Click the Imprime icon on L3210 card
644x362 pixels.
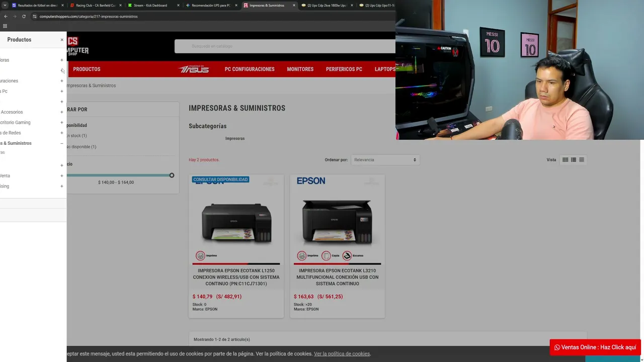pyautogui.click(x=302, y=256)
